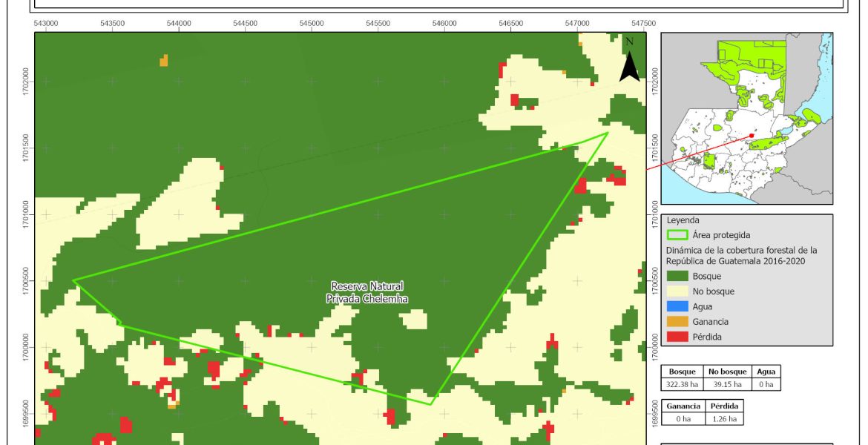
Task: Click the 1.26 ha Pérdida table cell
Action: point(724,418)
